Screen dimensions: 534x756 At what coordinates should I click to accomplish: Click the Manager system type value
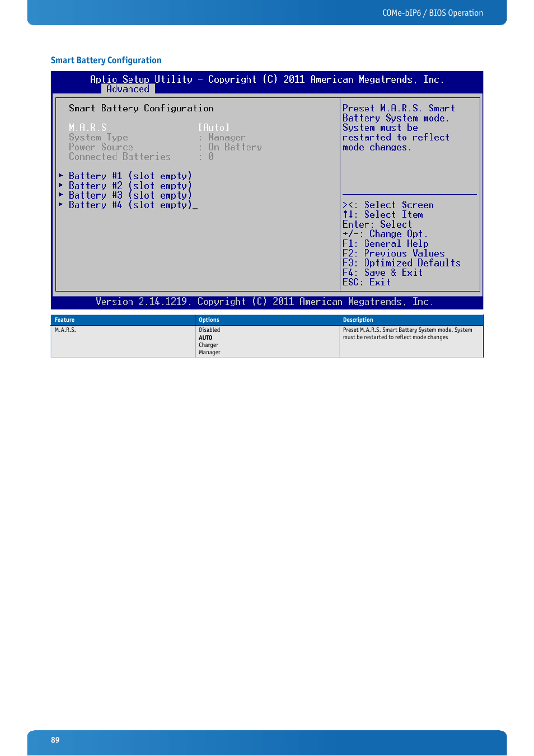[x=227, y=138]
